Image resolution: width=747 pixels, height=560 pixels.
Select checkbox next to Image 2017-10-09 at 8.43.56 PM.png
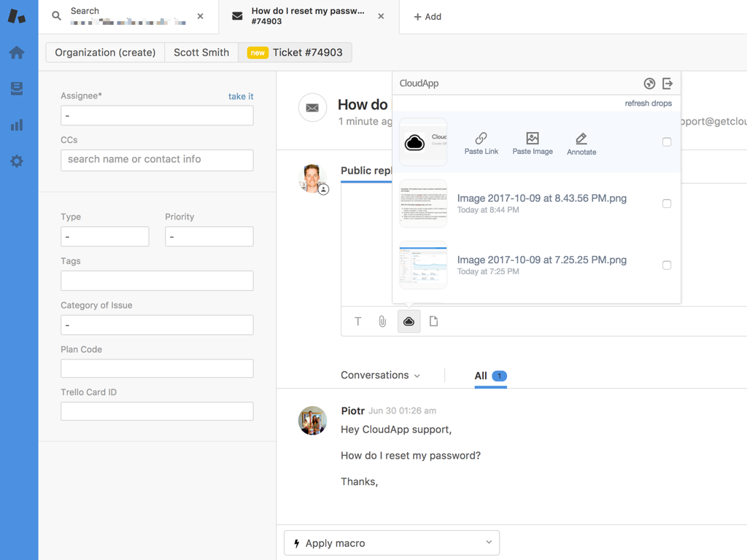point(666,203)
